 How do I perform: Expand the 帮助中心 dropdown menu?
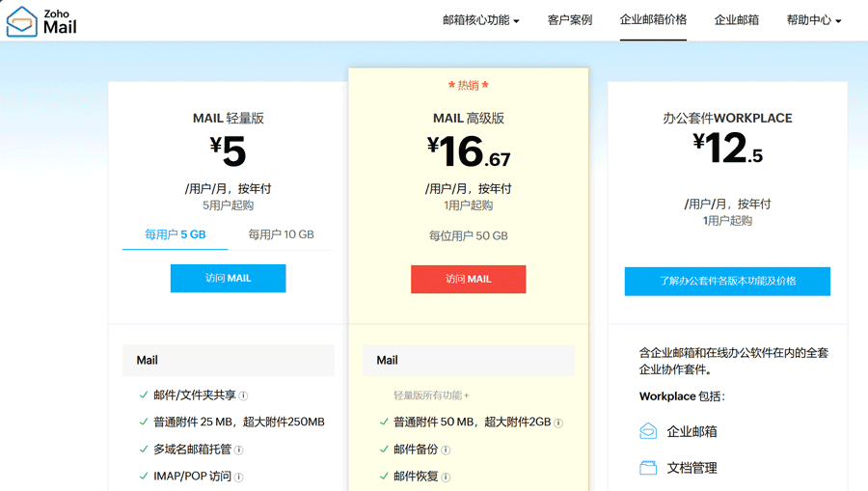click(x=814, y=20)
